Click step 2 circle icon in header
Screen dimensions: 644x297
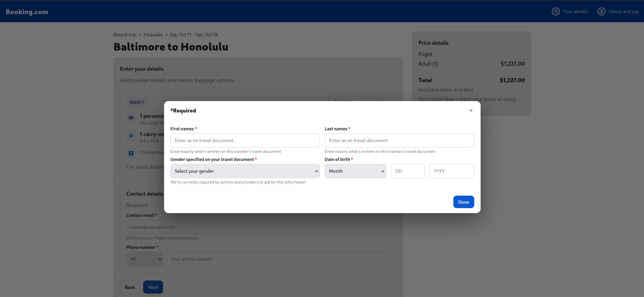[x=601, y=11]
